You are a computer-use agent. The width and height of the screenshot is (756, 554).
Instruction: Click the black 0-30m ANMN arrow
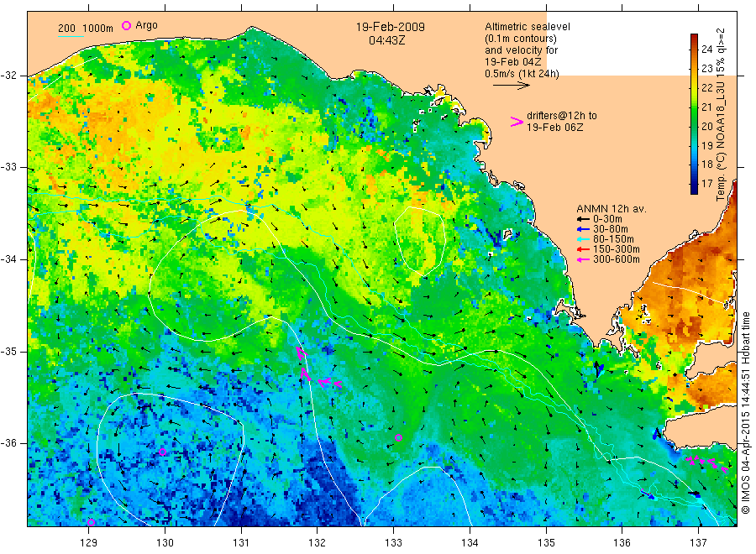[x=583, y=219]
